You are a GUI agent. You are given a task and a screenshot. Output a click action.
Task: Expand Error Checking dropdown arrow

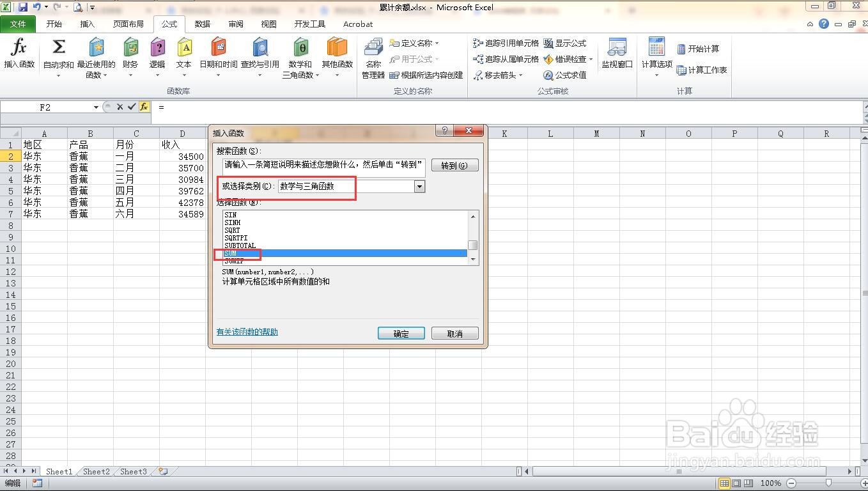pyautogui.click(x=591, y=59)
